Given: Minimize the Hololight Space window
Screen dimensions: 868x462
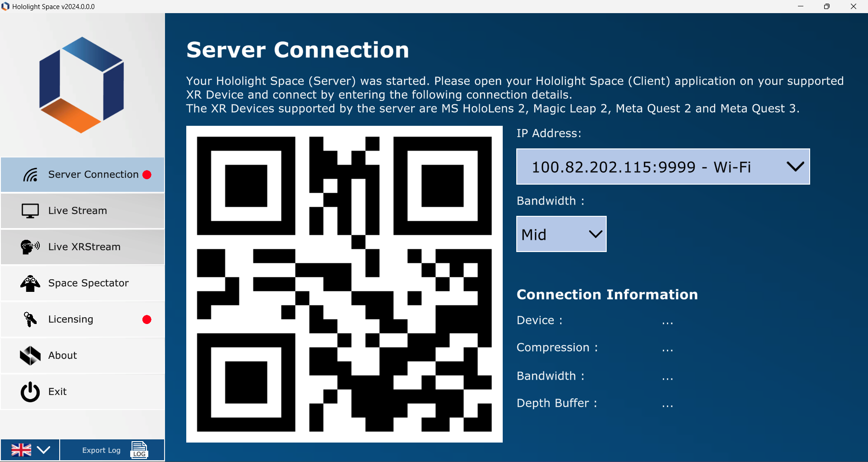Looking at the screenshot, I should [x=801, y=6].
